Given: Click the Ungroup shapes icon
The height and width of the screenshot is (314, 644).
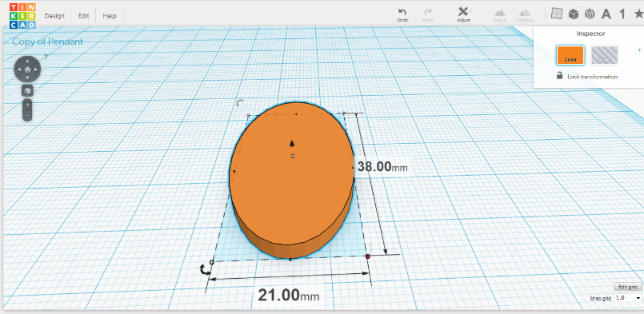Looking at the screenshot, I should [524, 15].
